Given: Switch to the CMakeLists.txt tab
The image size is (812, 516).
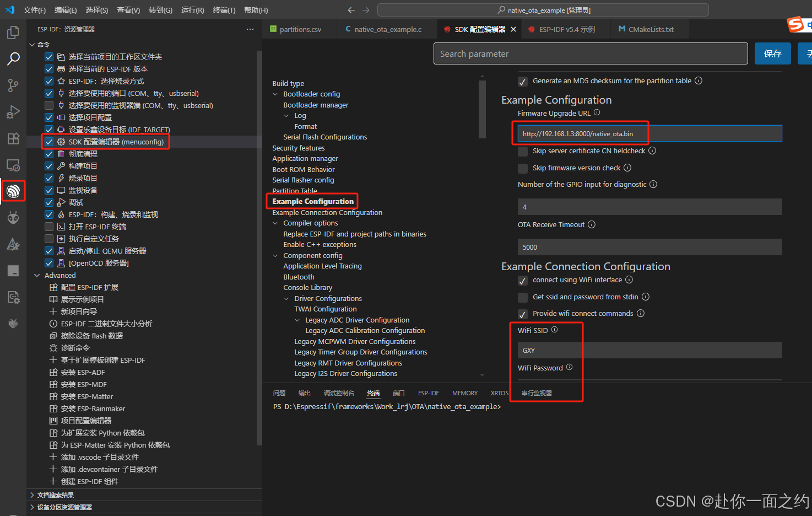Looking at the screenshot, I should pos(651,29).
